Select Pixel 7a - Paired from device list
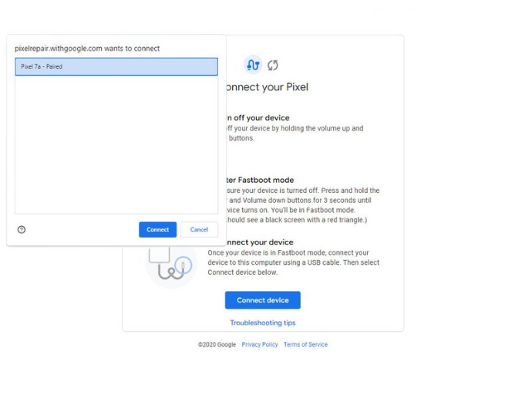The height and width of the screenshot is (399, 532). (116, 66)
